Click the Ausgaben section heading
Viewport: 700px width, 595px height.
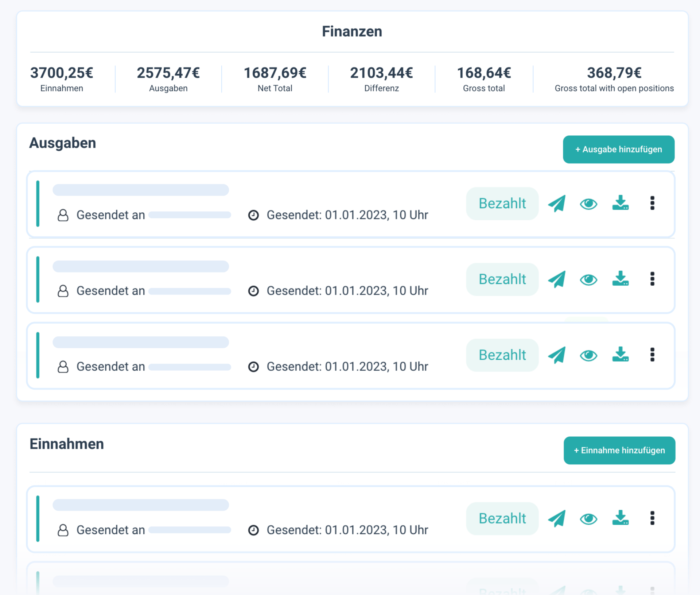pyautogui.click(x=63, y=143)
